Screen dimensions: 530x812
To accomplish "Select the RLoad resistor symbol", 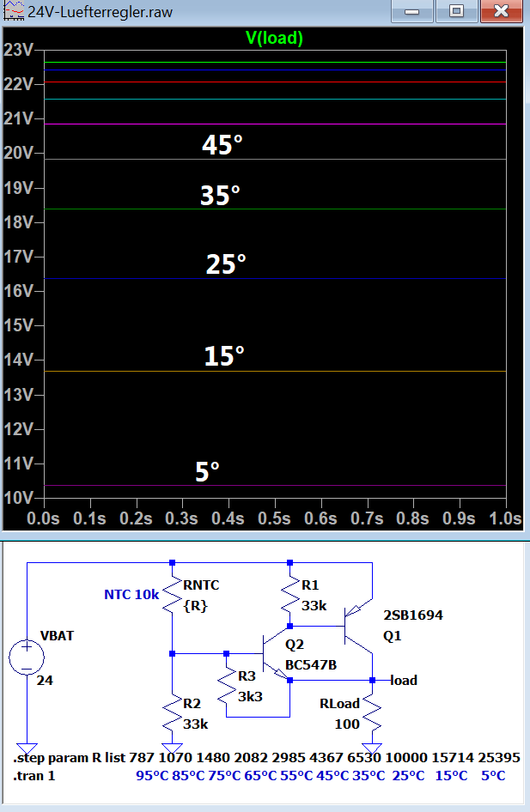I will 372,712.
